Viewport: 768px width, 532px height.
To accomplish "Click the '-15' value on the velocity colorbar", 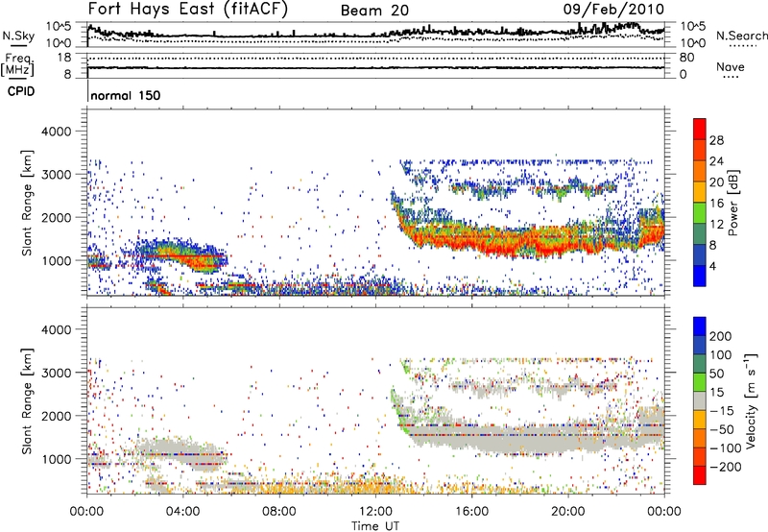I will [722, 411].
